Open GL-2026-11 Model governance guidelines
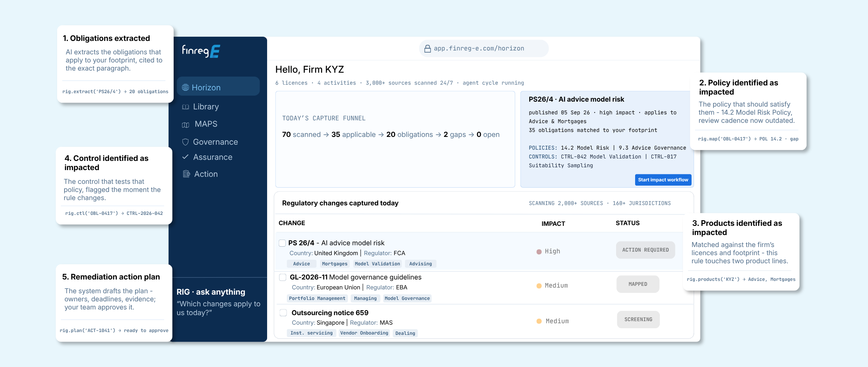This screenshot has width=868, height=367. tap(356, 277)
